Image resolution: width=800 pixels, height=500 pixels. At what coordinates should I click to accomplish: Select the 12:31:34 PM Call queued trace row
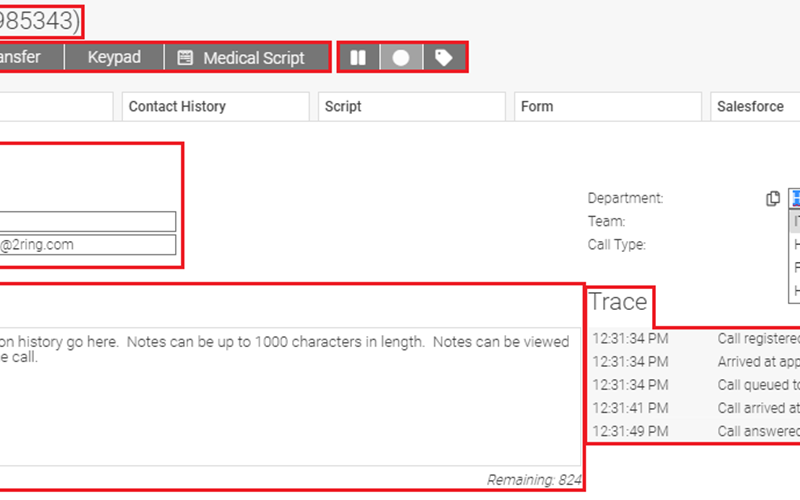695,385
